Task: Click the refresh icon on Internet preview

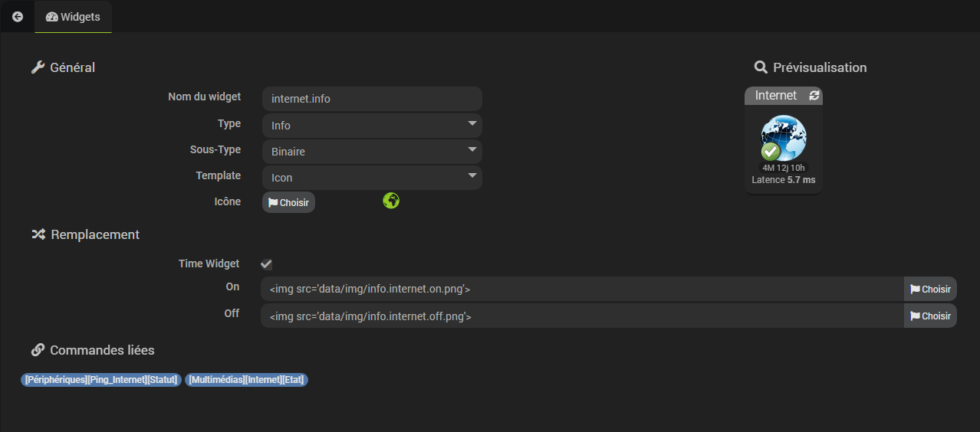Action: 814,96
